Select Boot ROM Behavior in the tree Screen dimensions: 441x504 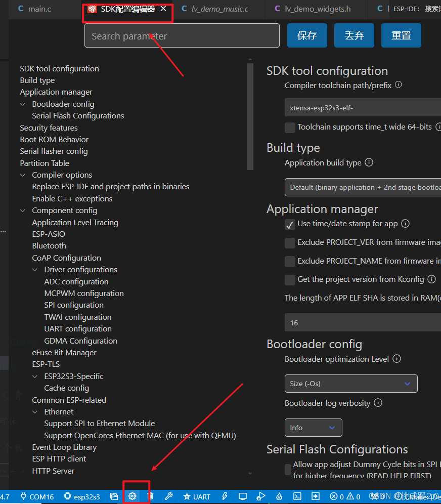[54, 140]
